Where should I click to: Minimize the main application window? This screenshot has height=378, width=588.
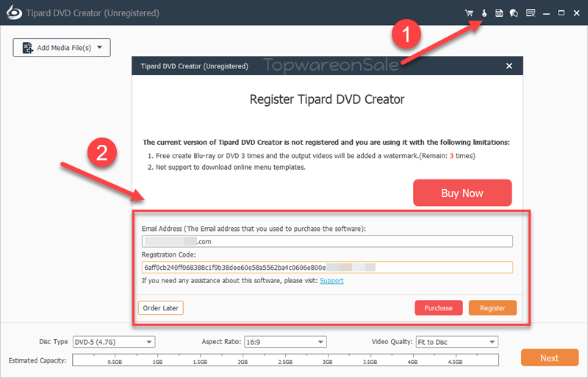(x=546, y=13)
